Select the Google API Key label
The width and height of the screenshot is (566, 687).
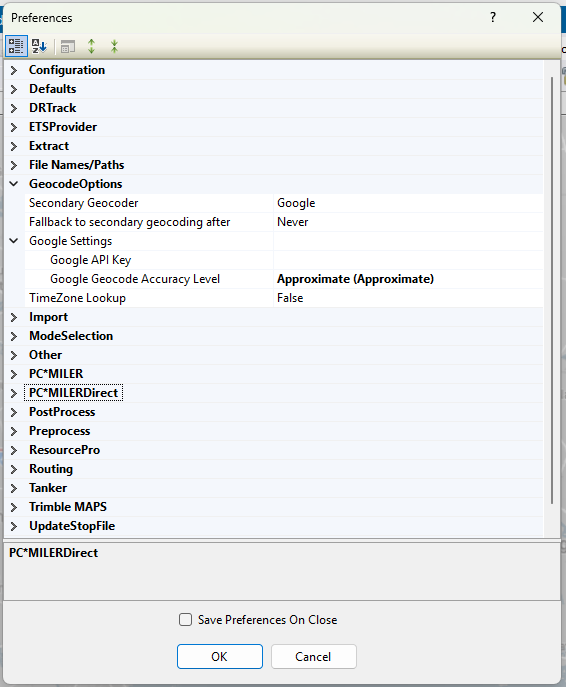click(x=91, y=260)
